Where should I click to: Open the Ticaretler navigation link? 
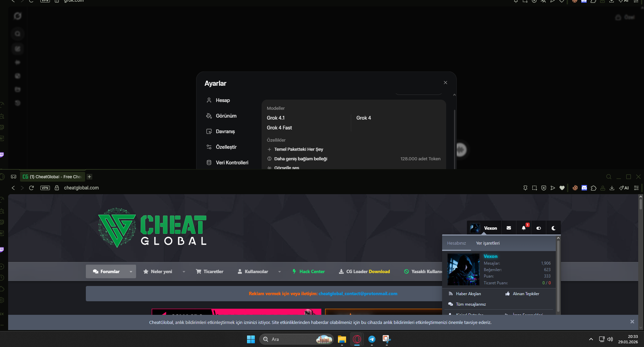tap(210, 271)
